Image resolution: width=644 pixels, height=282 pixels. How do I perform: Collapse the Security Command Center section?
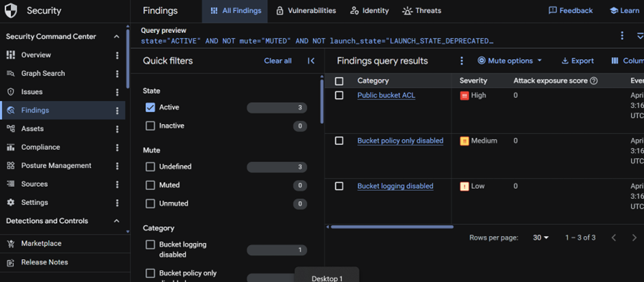[x=116, y=36]
